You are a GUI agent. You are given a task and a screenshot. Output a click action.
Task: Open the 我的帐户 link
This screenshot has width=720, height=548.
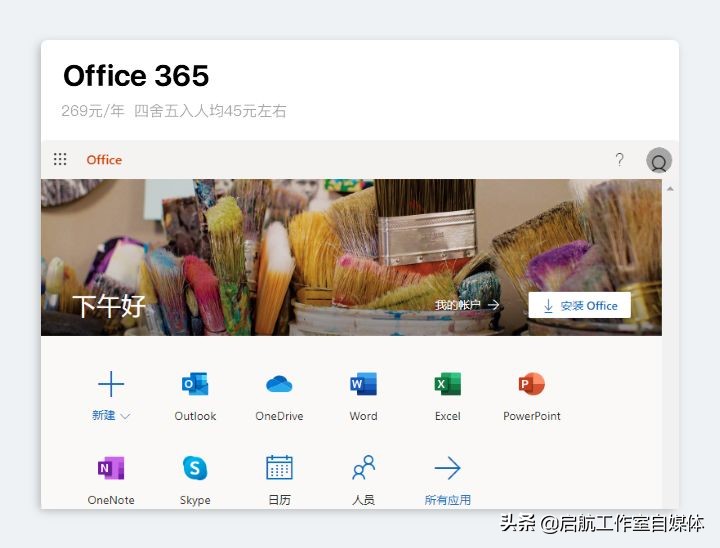[x=467, y=305]
